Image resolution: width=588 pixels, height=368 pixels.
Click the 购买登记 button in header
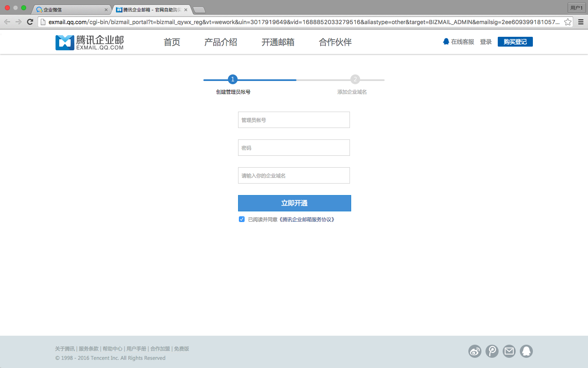pos(515,42)
